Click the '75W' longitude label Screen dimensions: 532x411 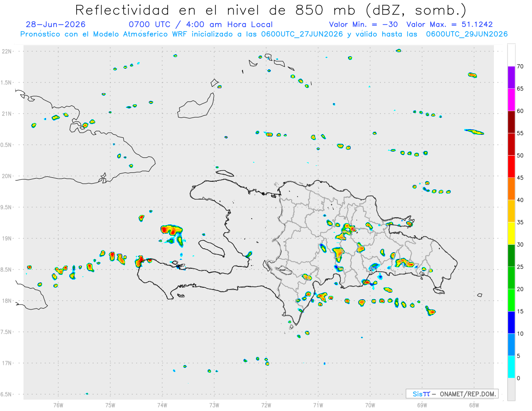[110, 404]
